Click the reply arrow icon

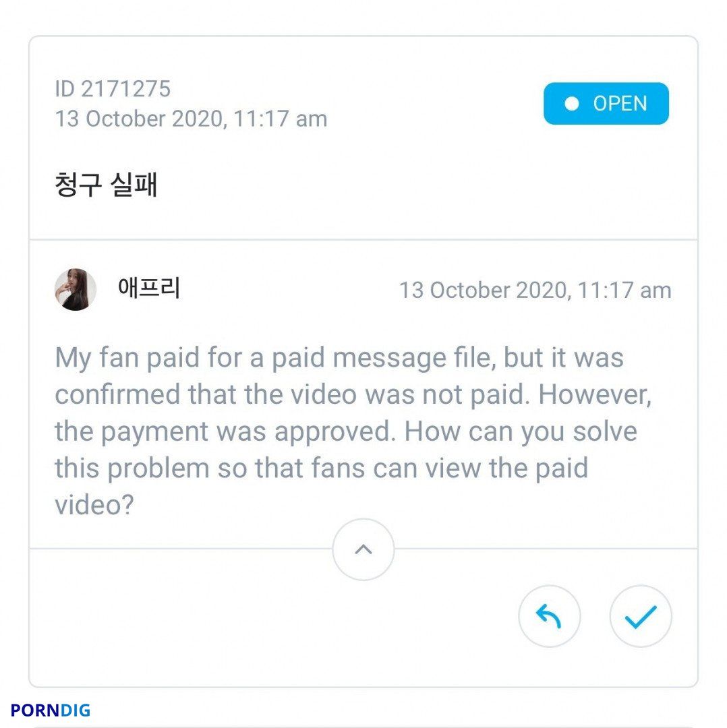pos(549,616)
